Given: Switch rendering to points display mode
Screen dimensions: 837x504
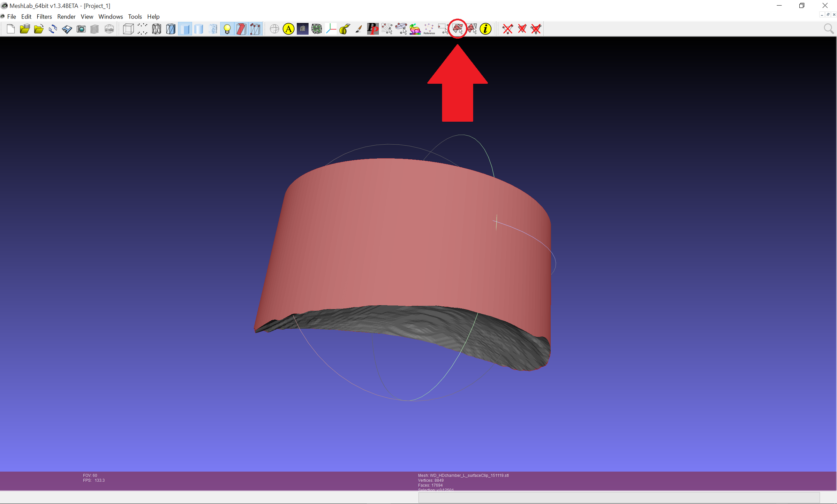Looking at the screenshot, I should tap(143, 29).
